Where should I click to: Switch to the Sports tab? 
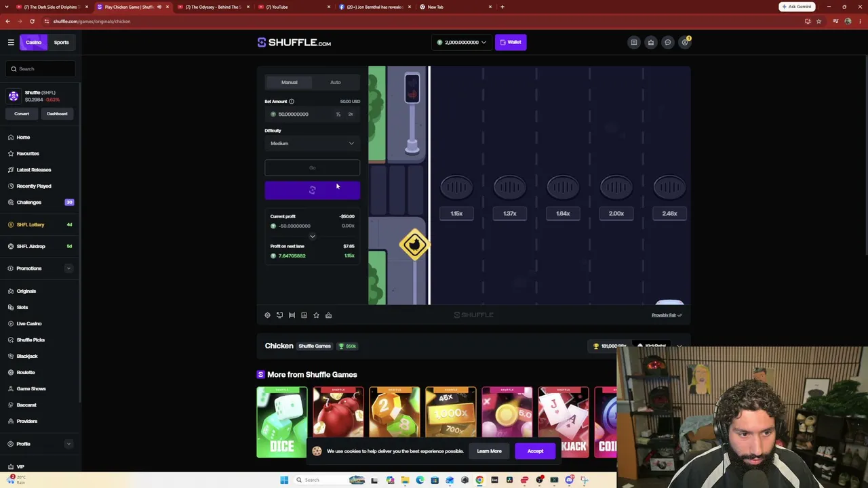pos(61,42)
